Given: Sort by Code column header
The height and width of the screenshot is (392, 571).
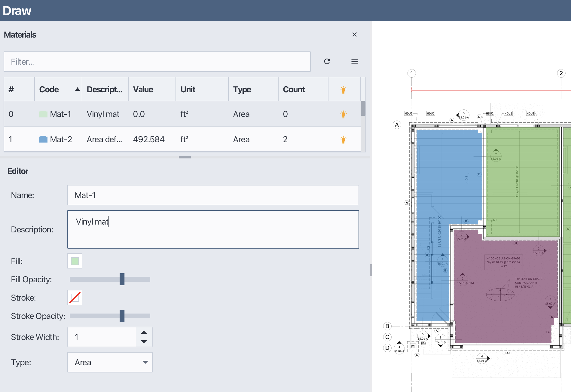Looking at the screenshot, I should tap(58, 89).
